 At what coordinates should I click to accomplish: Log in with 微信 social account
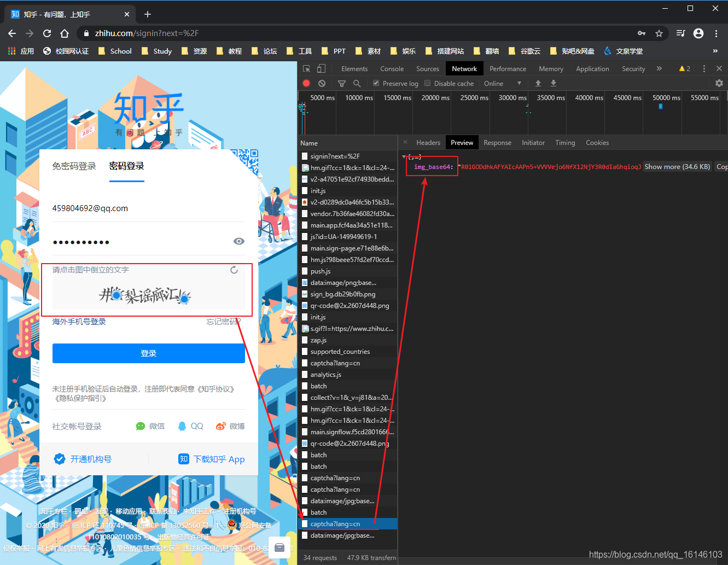pyautogui.click(x=150, y=426)
